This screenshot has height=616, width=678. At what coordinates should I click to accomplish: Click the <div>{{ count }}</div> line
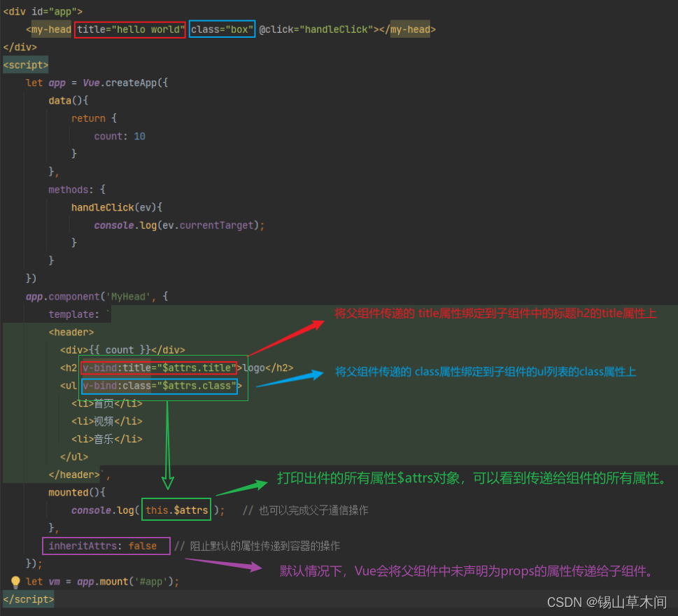pos(123,350)
